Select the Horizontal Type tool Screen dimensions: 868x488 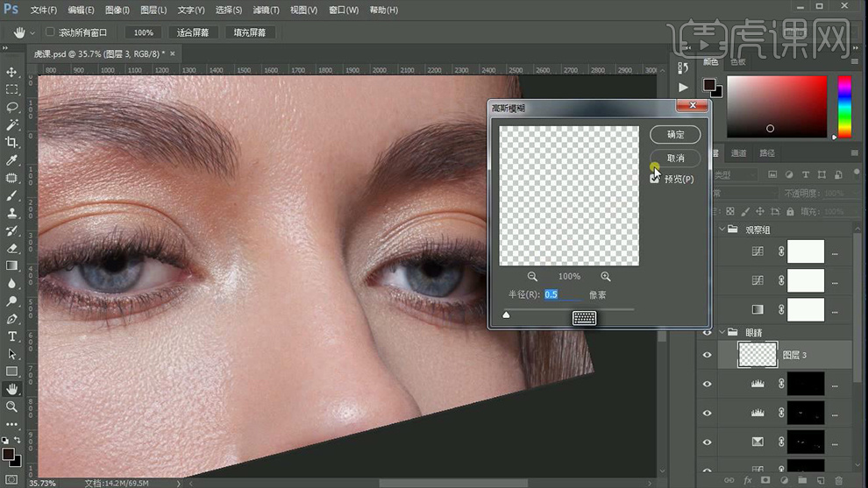pos(12,336)
